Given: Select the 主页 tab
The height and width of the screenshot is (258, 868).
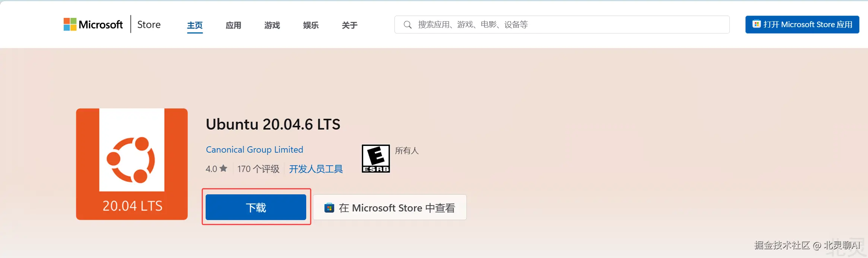Looking at the screenshot, I should point(195,25).
